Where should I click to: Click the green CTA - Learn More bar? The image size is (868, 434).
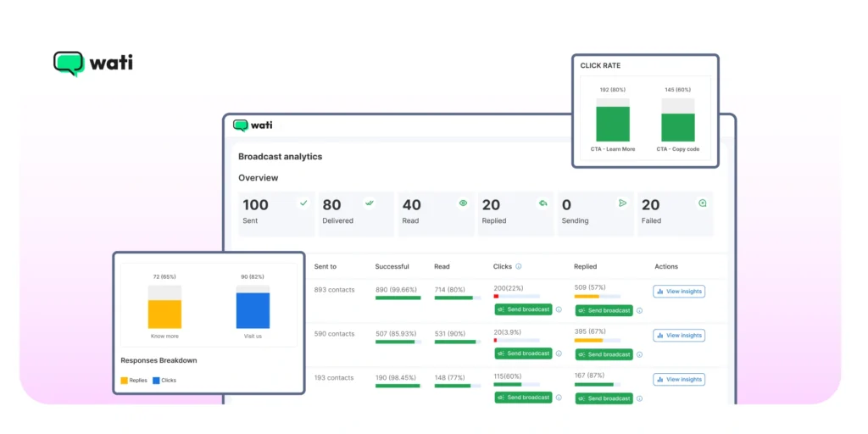click(x=613, y=124)
